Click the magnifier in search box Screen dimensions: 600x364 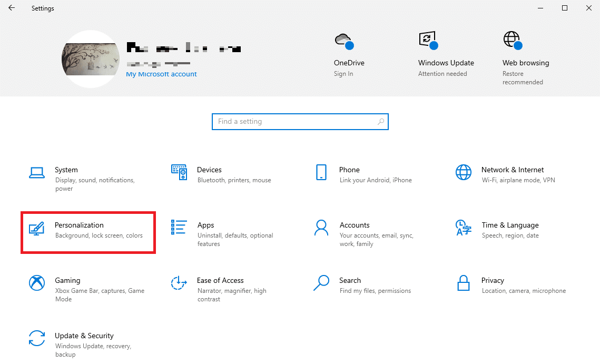(x=381, y=122)
